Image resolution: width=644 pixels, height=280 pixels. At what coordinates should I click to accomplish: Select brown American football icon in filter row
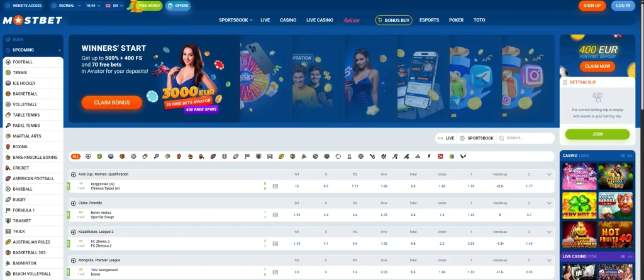coord(213,156)
